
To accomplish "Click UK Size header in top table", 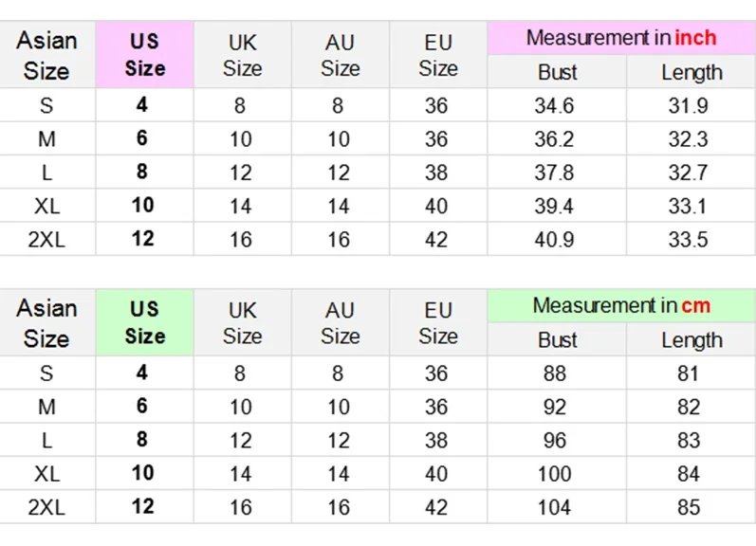I will tap(242, 54).
